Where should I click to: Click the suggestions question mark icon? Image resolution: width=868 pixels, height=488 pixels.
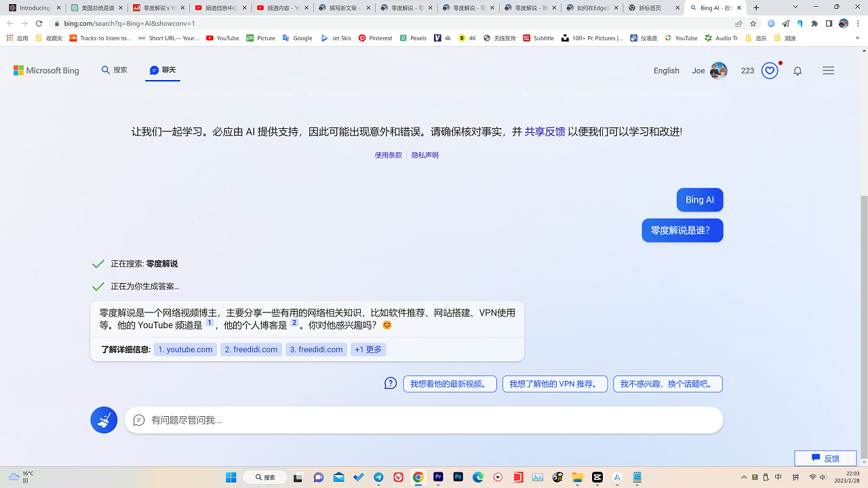[391, 384]
